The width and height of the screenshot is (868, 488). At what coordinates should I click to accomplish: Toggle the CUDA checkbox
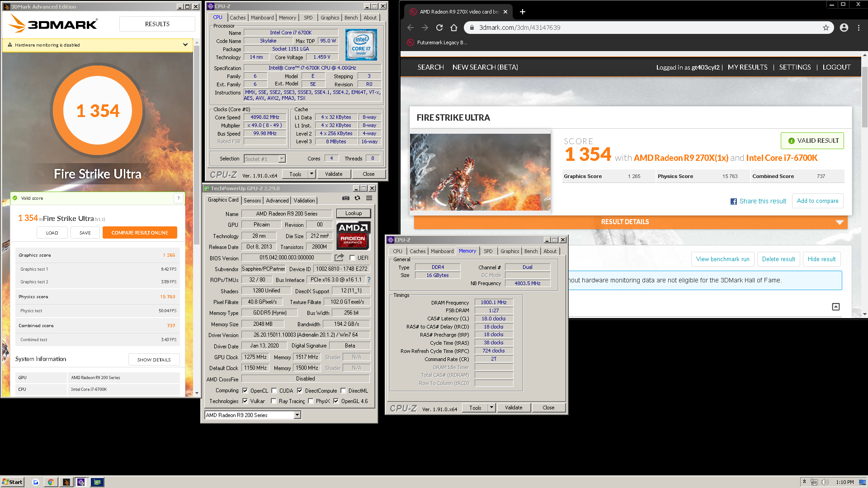(x=274, y=391)
